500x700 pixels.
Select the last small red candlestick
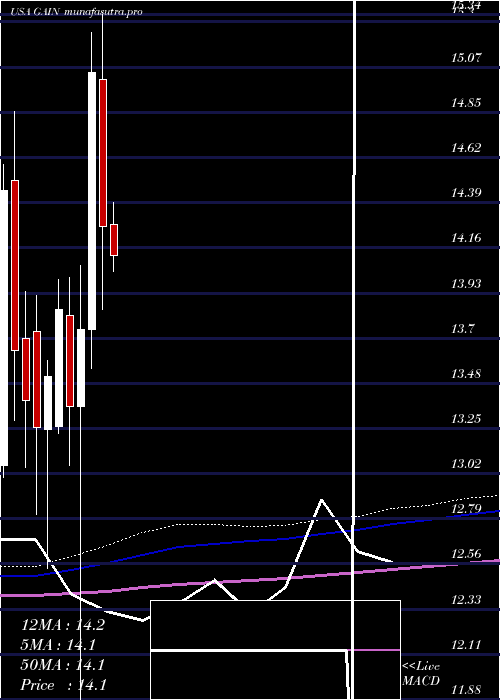point(114,240)
